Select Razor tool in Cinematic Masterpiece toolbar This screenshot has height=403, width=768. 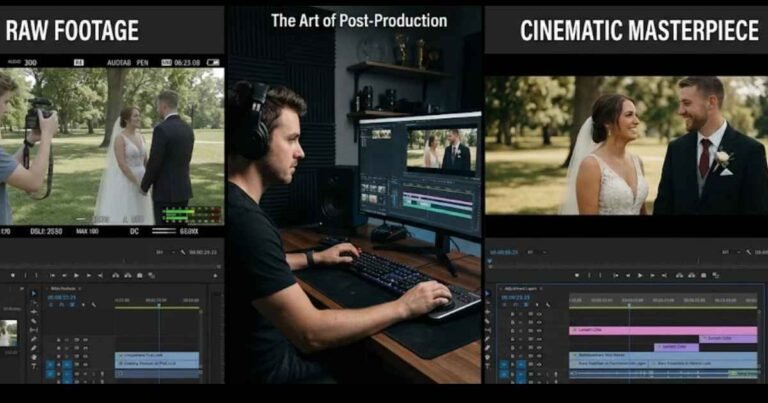pyautogui.click(x=487, y=321)
